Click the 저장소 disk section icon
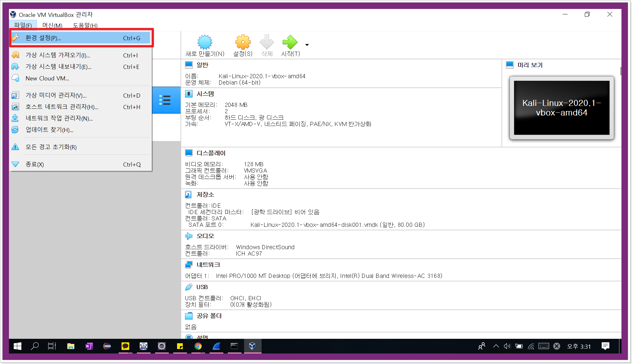 pos(189,195)
